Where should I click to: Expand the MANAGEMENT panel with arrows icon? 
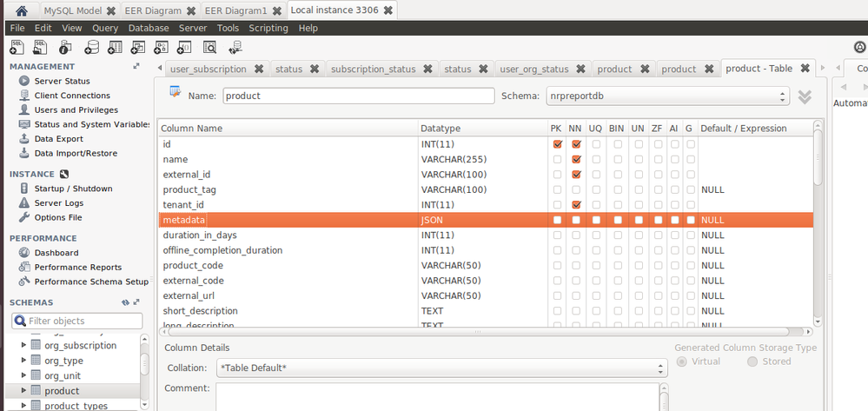point(136,66)
